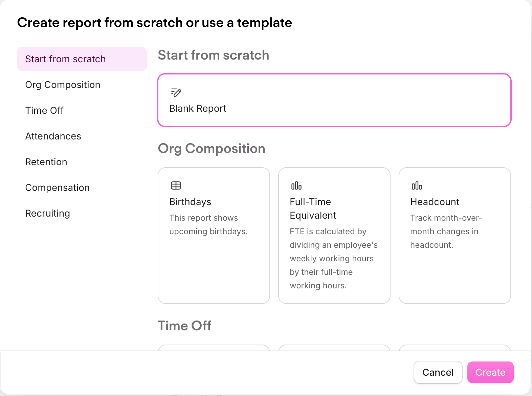
Task: Click the Headcount description text
Action: 446,232
